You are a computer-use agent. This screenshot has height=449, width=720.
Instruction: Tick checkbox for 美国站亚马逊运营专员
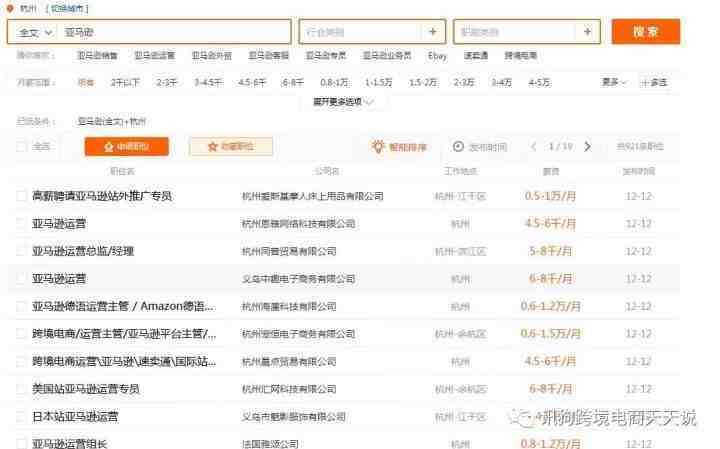click(x=22, y=388)
